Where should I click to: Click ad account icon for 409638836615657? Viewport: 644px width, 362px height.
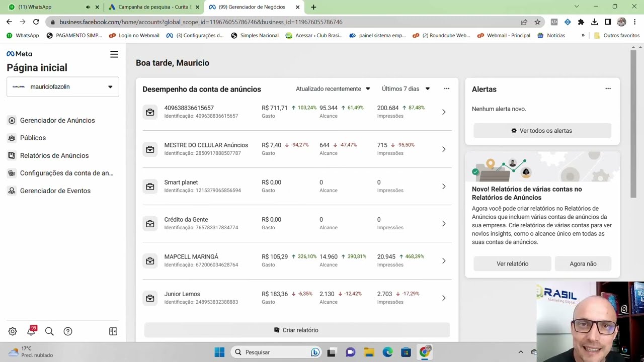pos(150,112)
